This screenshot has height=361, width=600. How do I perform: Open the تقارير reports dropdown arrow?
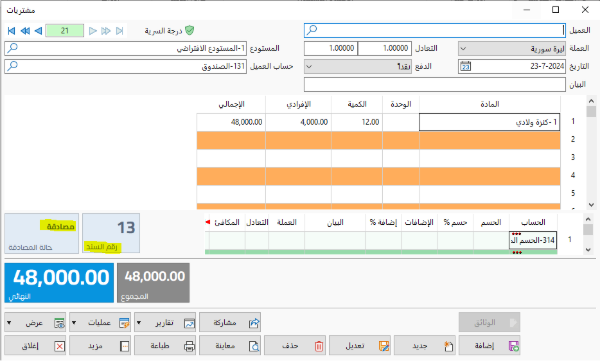click(139, 323)
